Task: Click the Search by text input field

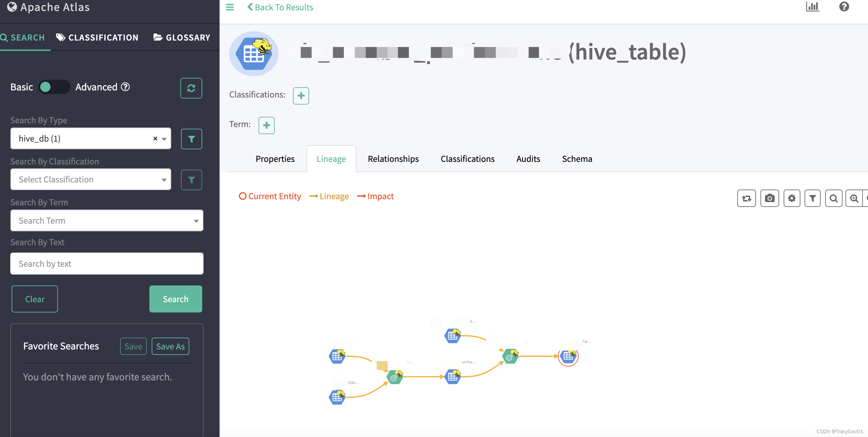Action: (x=107, y=263)
